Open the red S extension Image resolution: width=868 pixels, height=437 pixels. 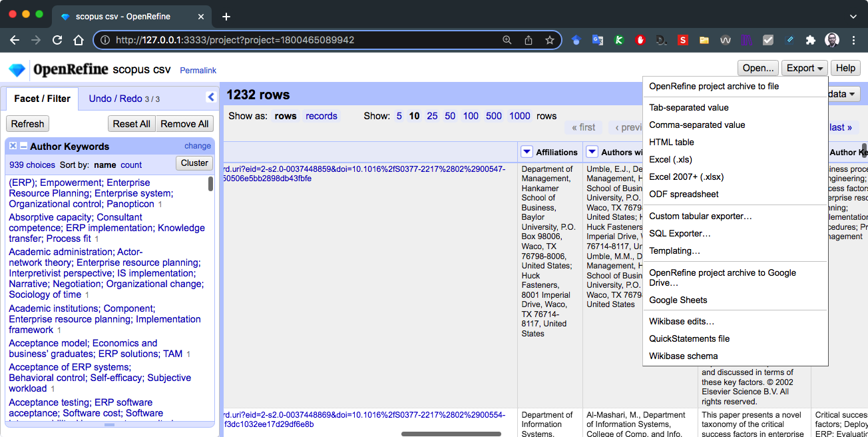pos(683,40)
